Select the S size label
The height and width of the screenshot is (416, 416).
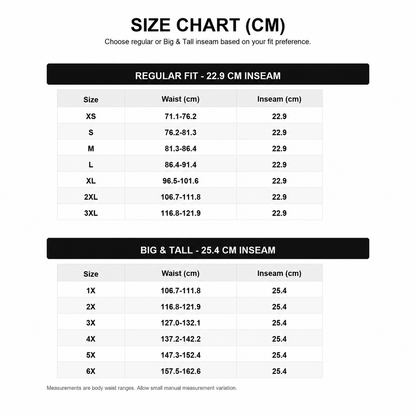coord(91,132)
